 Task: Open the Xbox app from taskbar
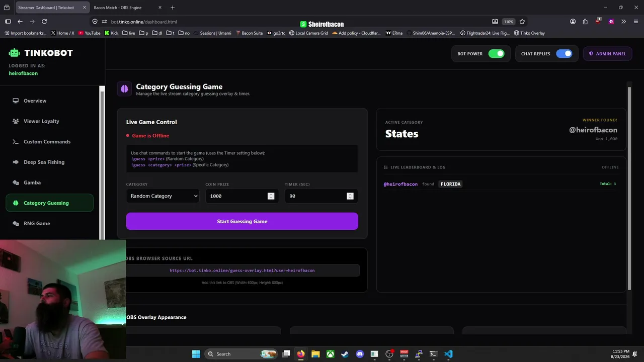(330, 354)
